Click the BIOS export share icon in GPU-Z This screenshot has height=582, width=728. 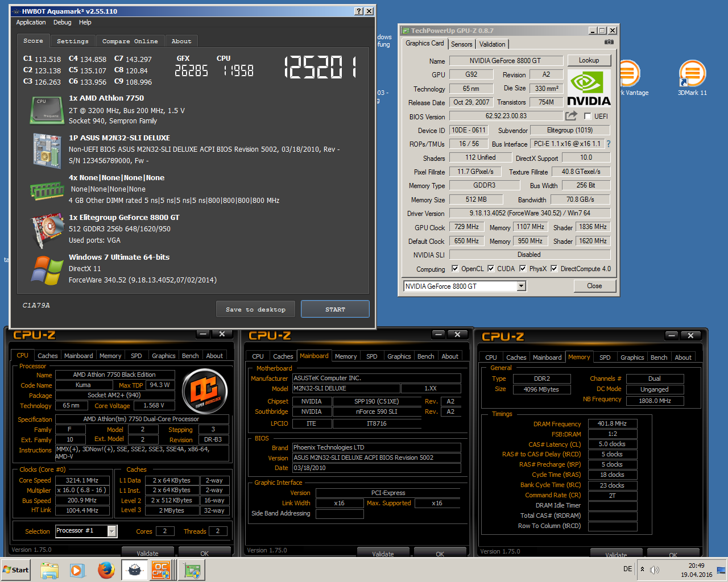click(571, 115)
